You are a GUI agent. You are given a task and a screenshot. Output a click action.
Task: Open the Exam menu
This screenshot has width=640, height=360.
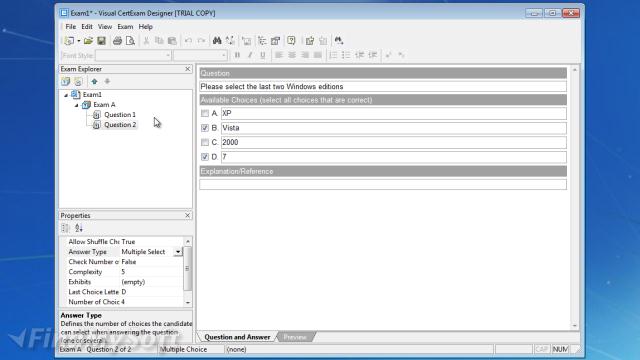tap(125, 27)
